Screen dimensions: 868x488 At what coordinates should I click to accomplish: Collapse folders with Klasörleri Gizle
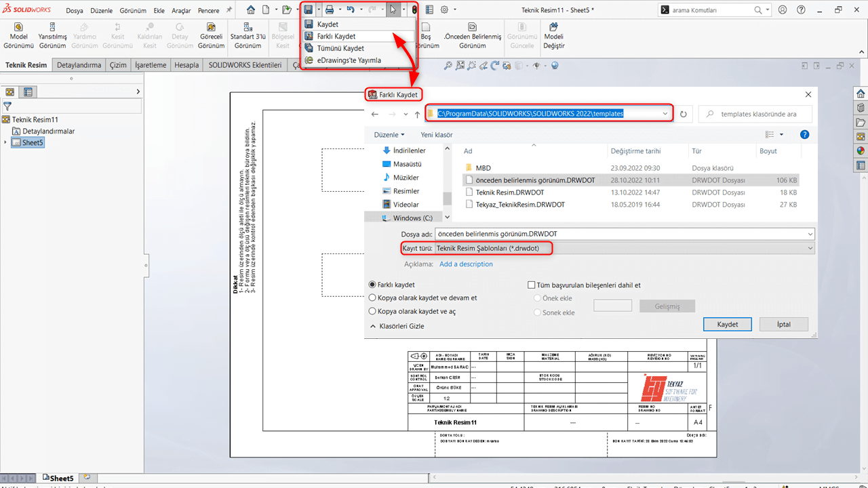click(397, 326)
